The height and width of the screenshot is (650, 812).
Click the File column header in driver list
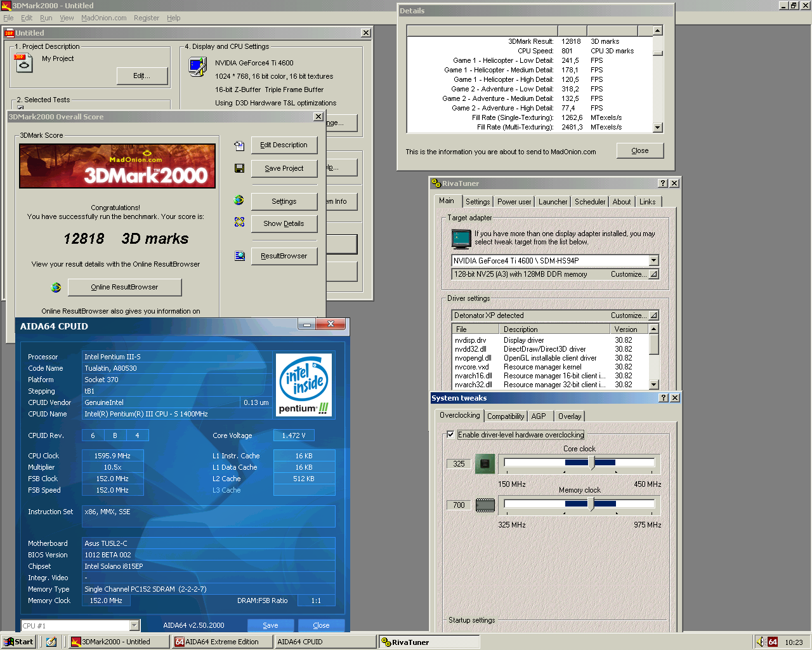click(x=476, y=329)
